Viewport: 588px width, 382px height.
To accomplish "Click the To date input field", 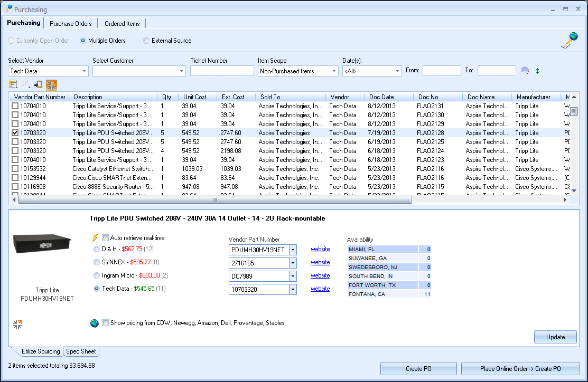I will point(497,70).
